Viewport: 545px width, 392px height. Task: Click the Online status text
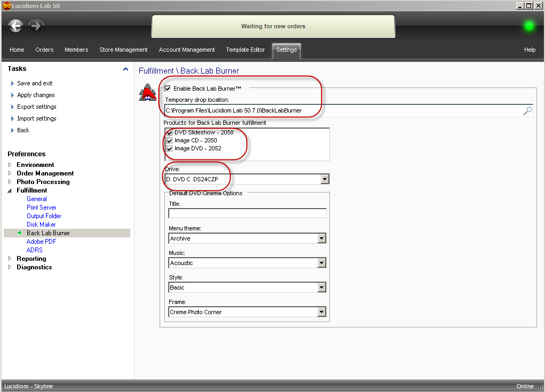pos(525,386)
